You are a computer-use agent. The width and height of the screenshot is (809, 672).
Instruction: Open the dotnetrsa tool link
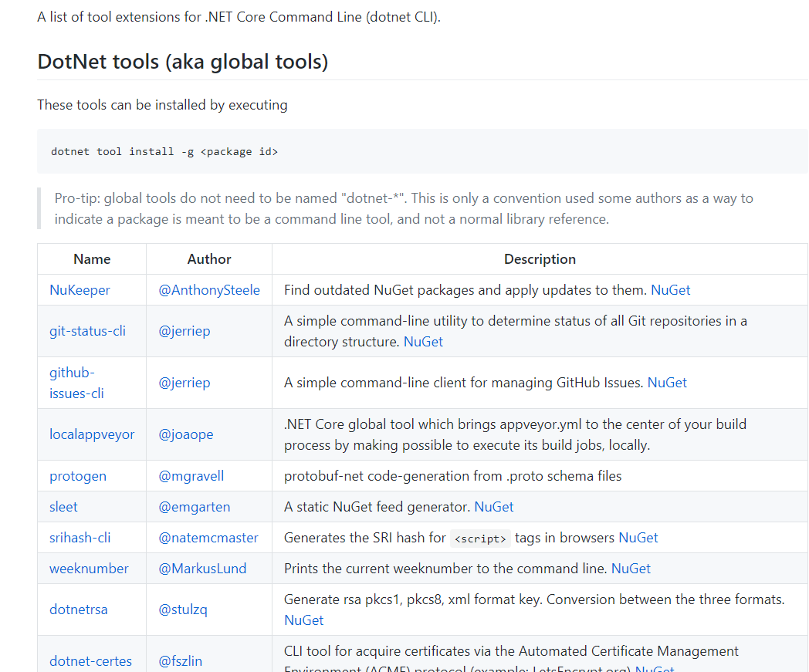click(79, 610)
